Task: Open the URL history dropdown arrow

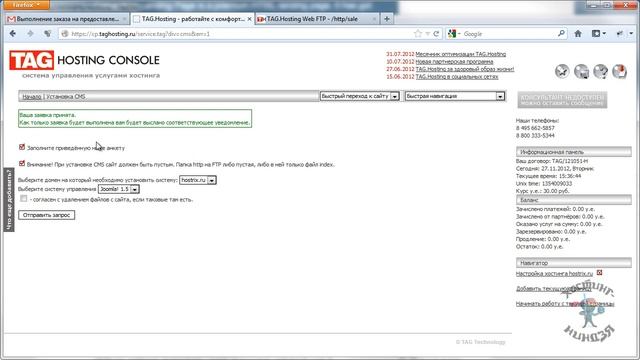Action: tap(427, 34)
